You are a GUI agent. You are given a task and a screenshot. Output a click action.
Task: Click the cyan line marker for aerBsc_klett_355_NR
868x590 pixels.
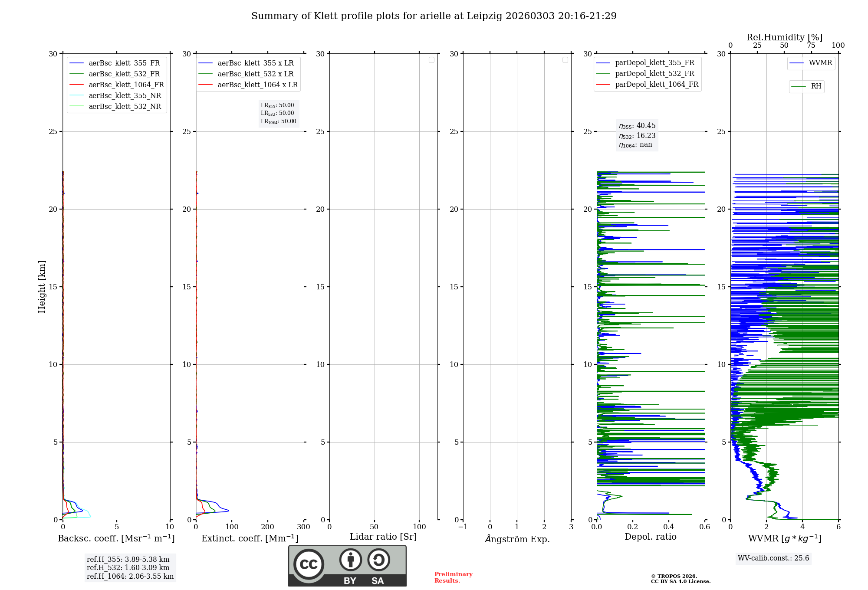click(x=77, y=96)
